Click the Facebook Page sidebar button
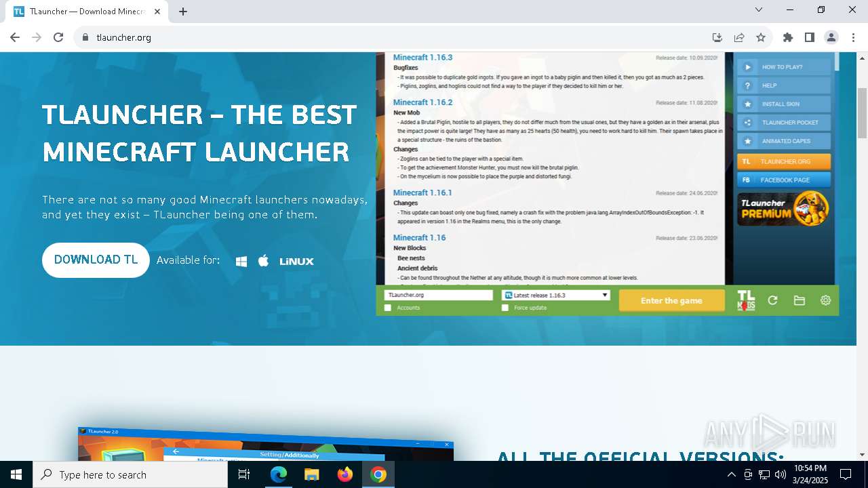 (x=784, y=180)
